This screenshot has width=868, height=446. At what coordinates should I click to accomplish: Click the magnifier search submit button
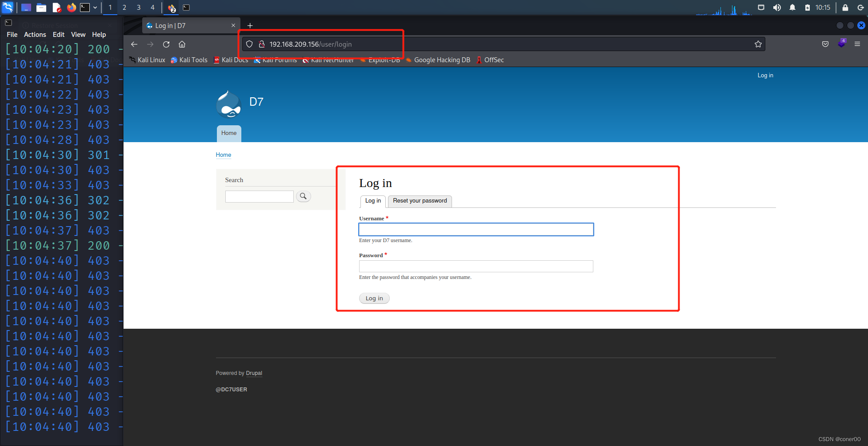(303, 196)
